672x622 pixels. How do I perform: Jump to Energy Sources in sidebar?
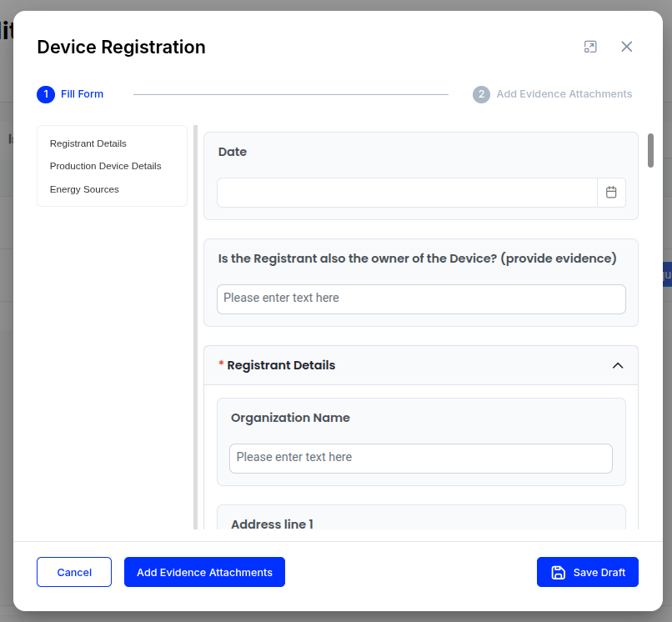[x=84, y=189]
